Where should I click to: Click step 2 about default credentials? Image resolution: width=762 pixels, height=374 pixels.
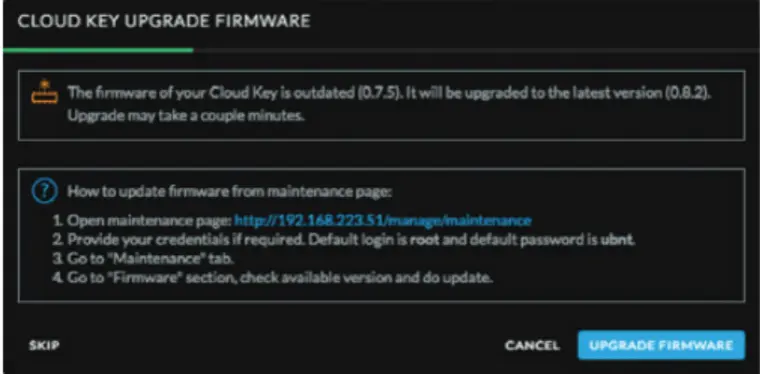tap(344, 240)
